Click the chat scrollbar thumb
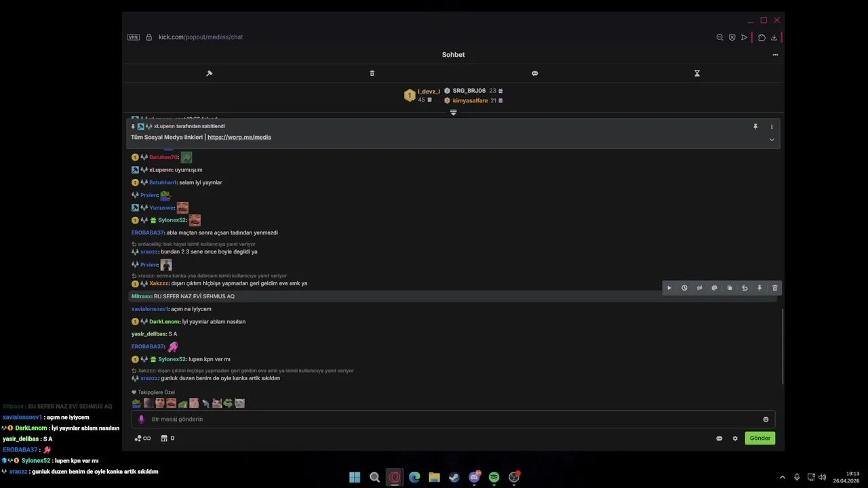This screenshot has width=868, height=488. tap(783, 346)
